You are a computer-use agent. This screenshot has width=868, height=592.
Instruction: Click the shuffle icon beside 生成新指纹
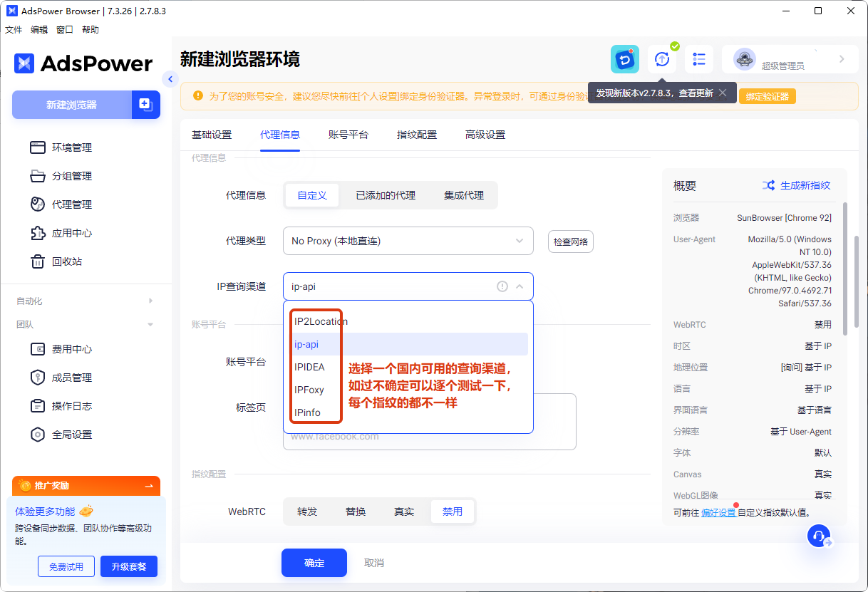pos(768,185)
